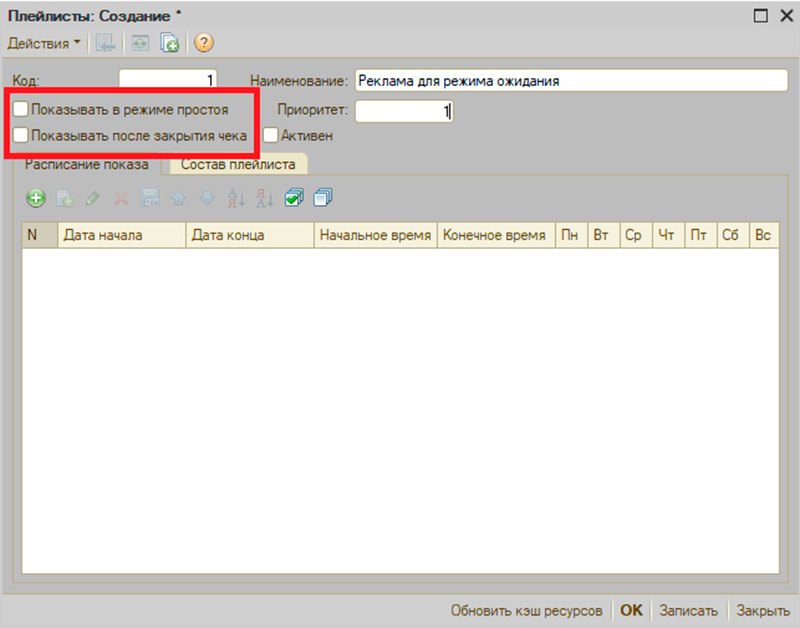Click the Приоритет input field
Screen dimensions: 800x628
(404, 111)
